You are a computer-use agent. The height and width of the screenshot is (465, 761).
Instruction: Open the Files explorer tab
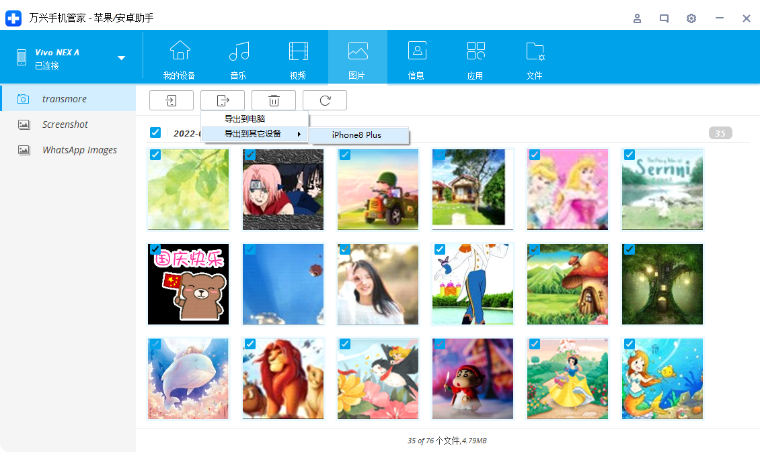pos(535,59)
